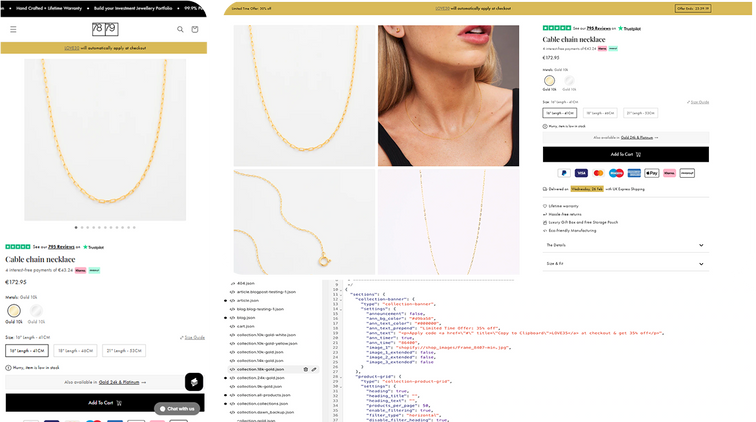756x422 pixels.
Task: Click the desktop Add To Cart button
Action: [625, 154]
